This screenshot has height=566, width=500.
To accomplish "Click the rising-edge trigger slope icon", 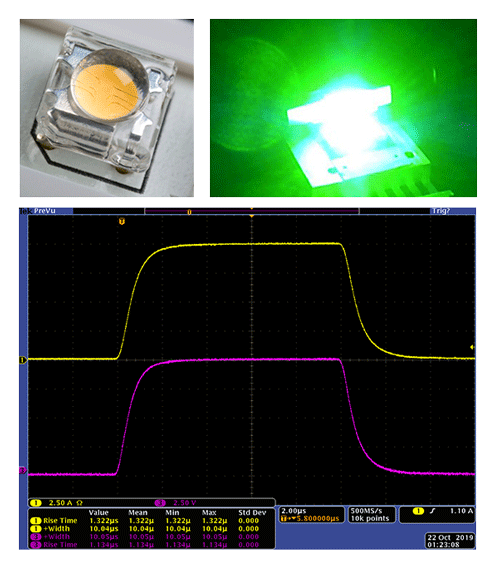I will (433, 511).
